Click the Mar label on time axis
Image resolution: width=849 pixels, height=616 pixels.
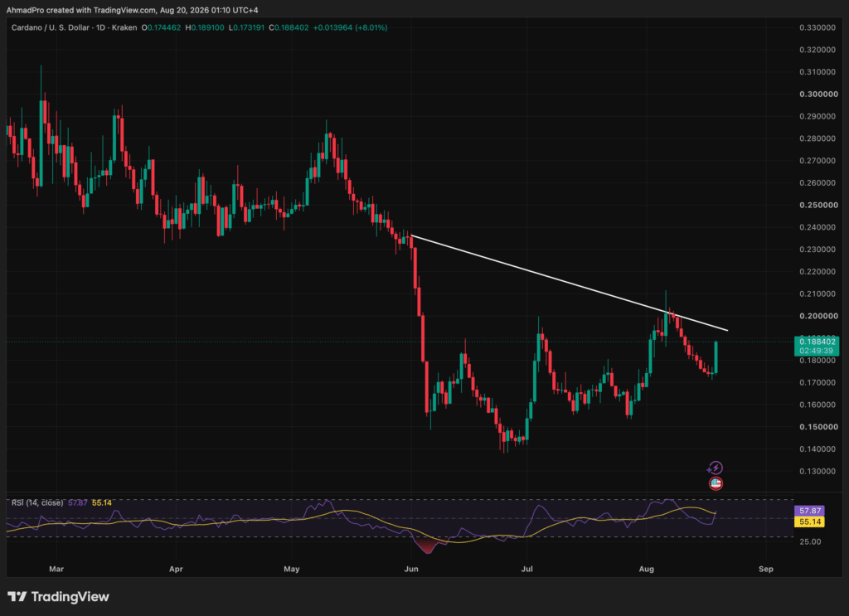[x=56, y=569]
